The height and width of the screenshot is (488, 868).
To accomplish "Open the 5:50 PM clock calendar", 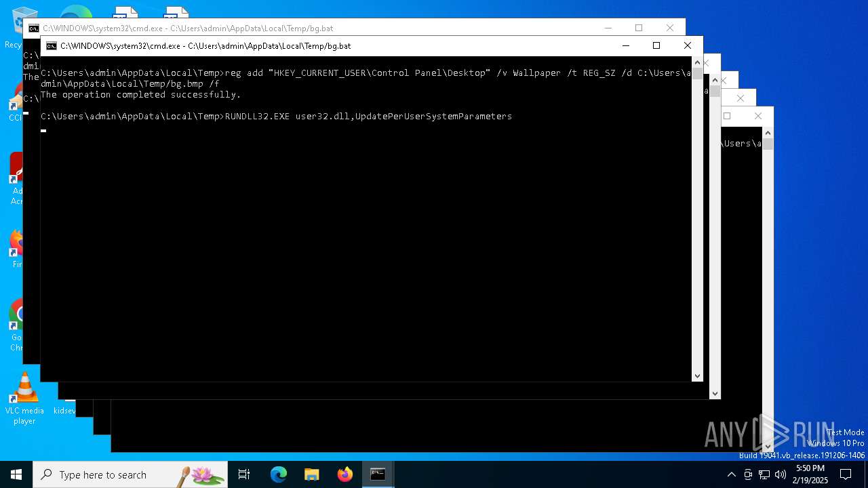I will point(810,474).
